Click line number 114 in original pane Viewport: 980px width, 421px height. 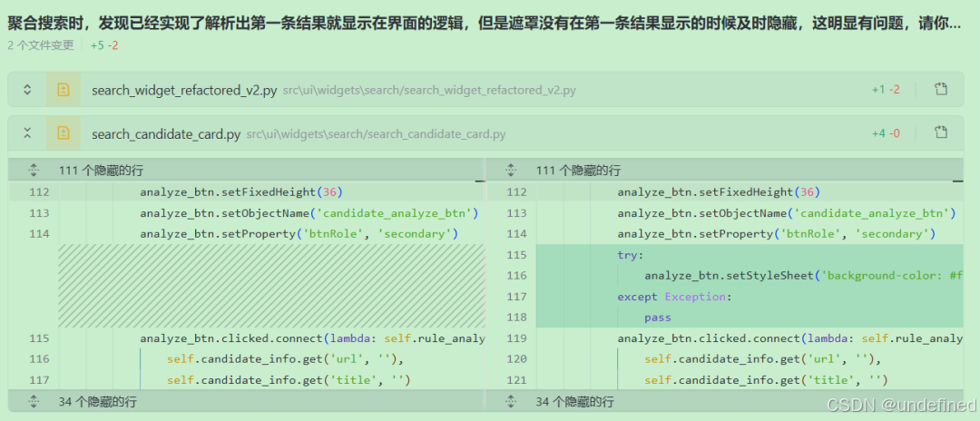39,233
